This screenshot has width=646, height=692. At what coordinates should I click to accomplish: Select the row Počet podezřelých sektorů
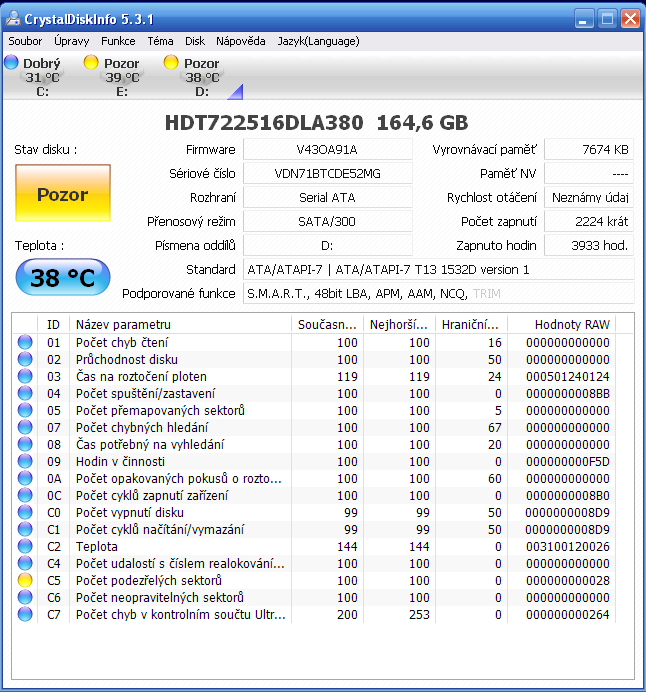pos(314,580)
